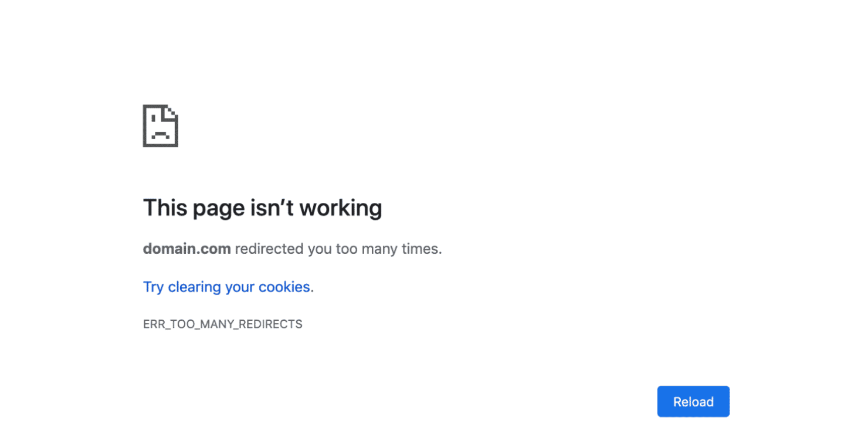Screen dimensions: 868x441
Task: Click the folded corner of the page icon
Action: pyautogui.click(x=172, y=111)
